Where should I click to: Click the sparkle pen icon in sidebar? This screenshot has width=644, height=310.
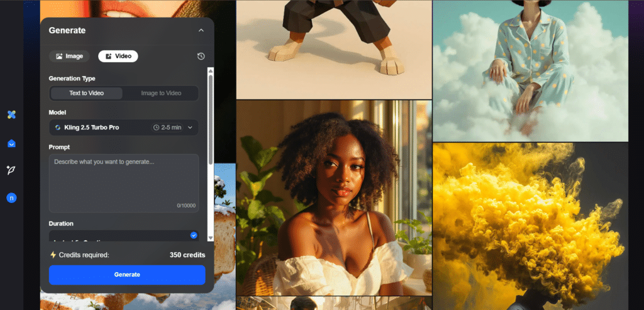tap(11, 170)
